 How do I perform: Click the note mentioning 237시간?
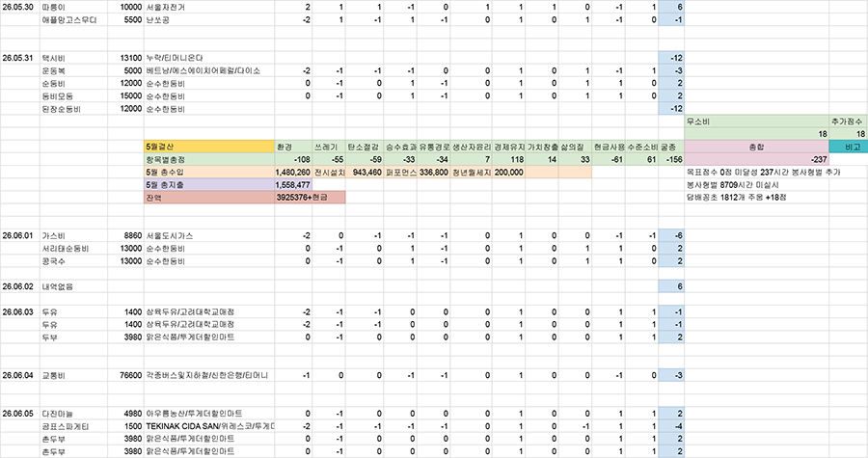point(764,172)
